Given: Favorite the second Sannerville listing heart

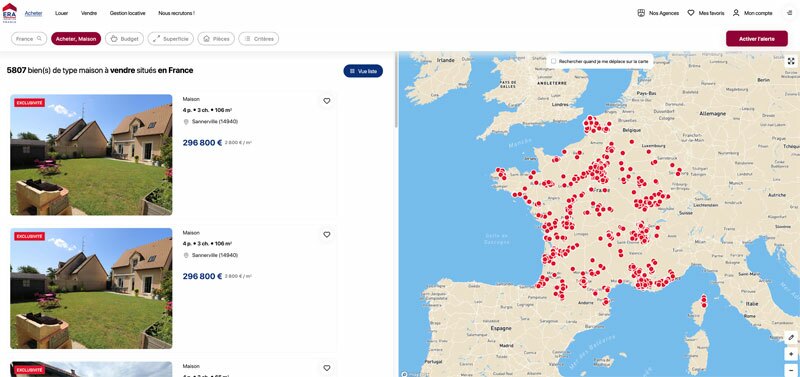Looking at the screenshot, I should pos(327,235).
